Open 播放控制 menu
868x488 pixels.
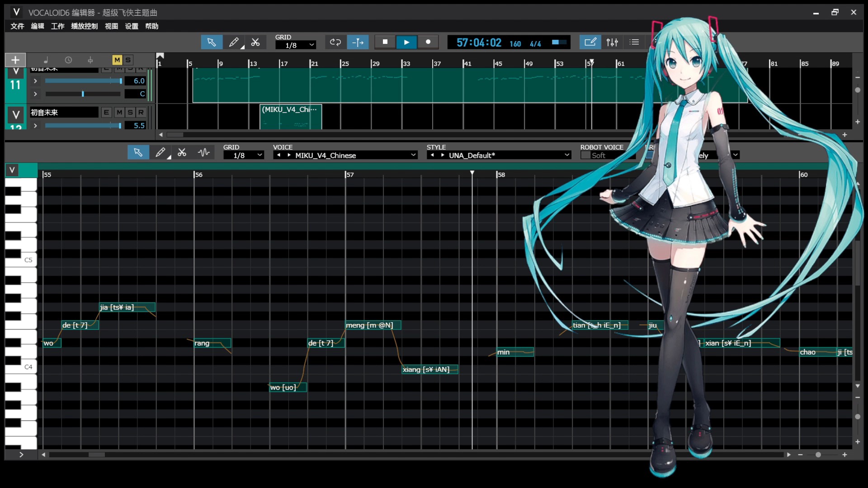[85, 26]
